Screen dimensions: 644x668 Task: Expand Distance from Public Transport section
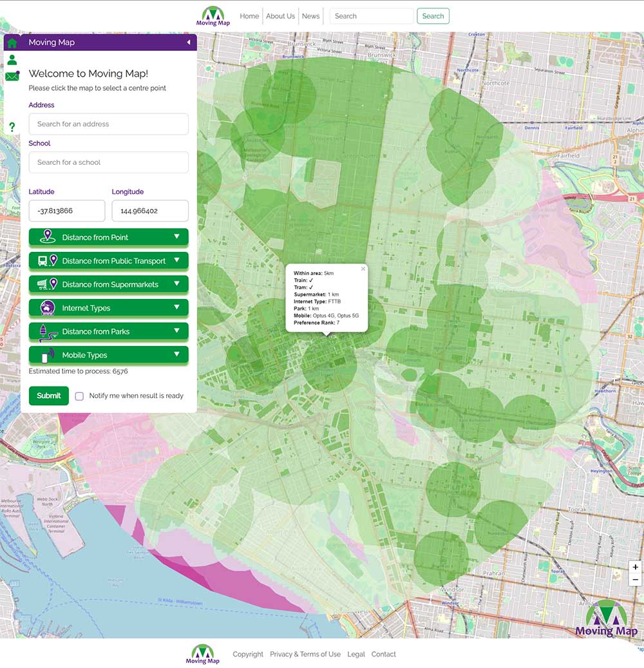108,261
